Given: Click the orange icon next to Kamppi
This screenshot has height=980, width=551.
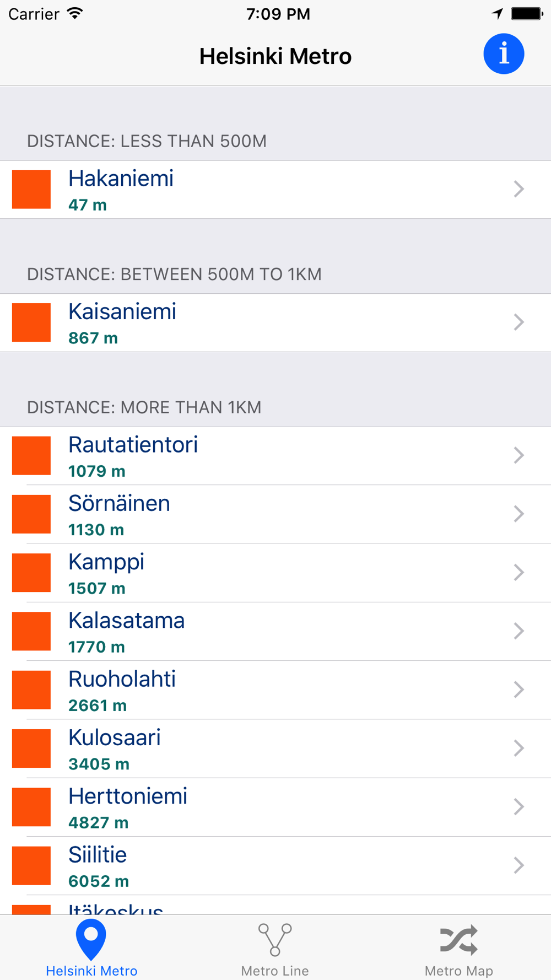Looking at the screenshot, I should 31,573.
